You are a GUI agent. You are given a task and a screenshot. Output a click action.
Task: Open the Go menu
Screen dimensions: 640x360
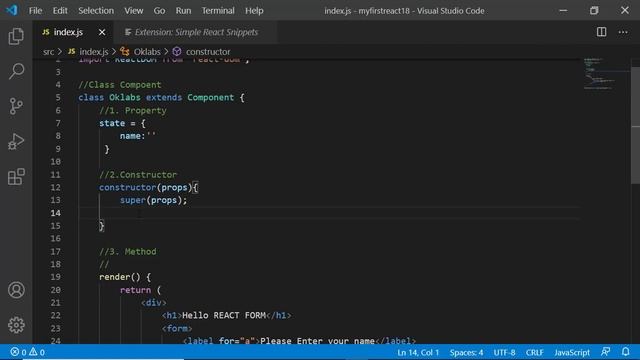159,11
